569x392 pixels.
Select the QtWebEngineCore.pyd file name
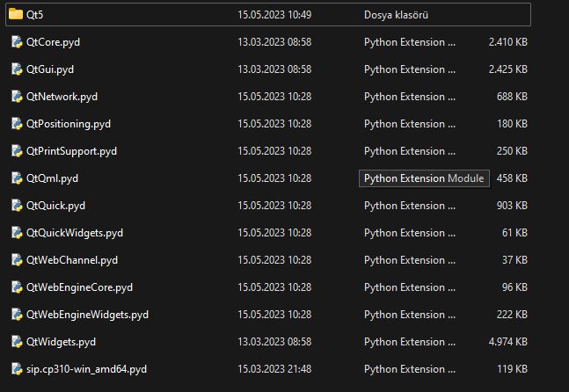(79, 287)
